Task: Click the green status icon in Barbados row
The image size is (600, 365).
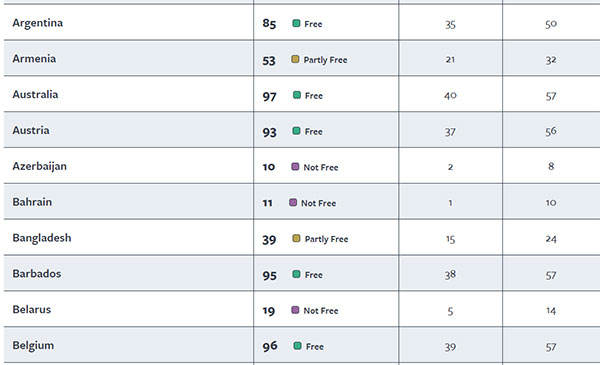Action: [296, 274]
